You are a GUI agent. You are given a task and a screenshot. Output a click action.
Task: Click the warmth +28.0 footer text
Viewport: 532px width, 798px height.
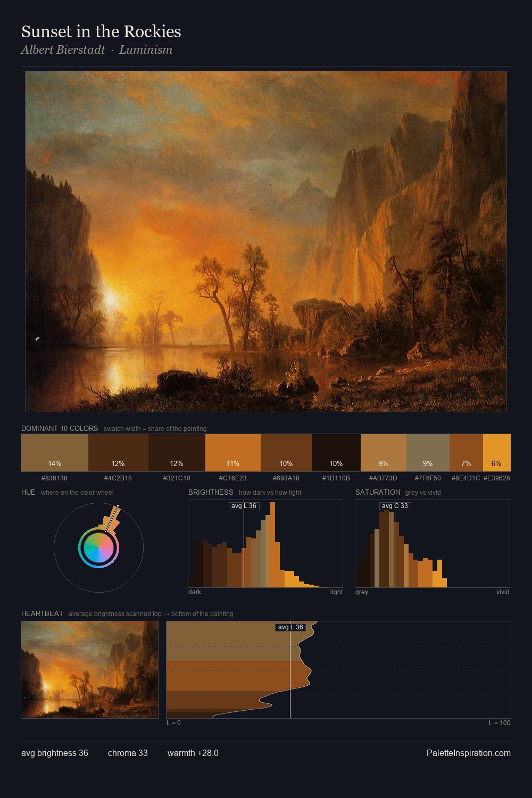tap(193, 753)
